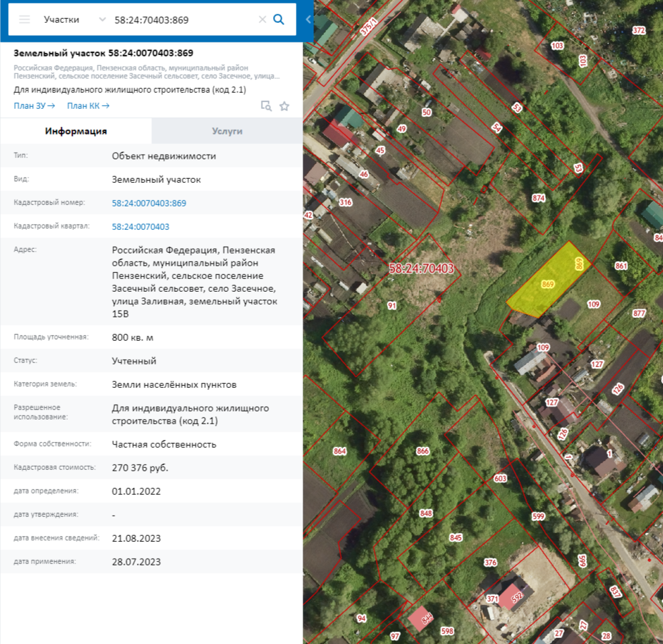Click inside the search query field
663x644 pixels.
click(182, 19)
